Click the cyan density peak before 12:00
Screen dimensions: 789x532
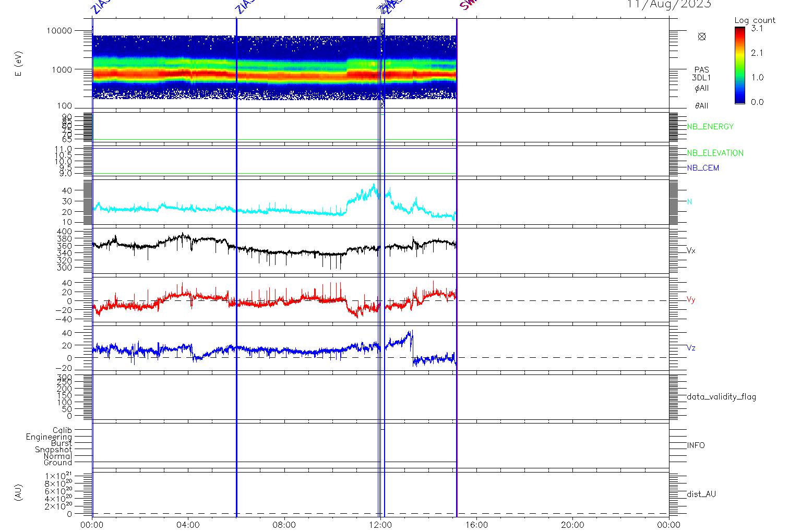pyautogui.click(x=374, y=186)
